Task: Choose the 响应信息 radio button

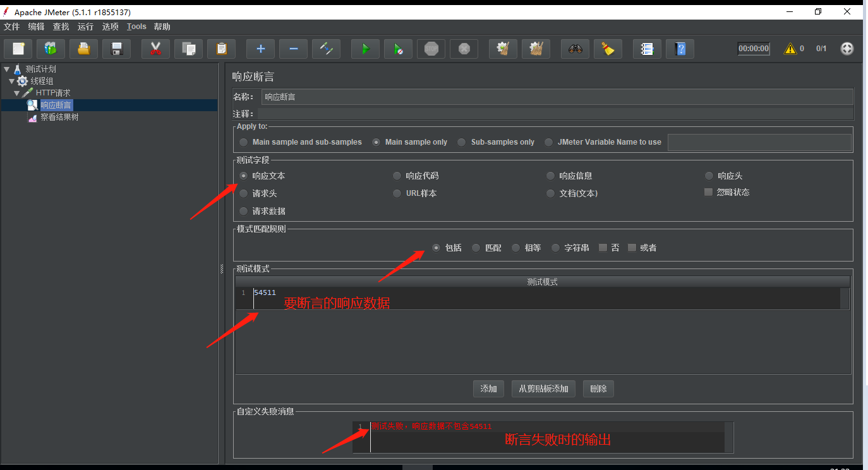Action: (x=569, y=176)
